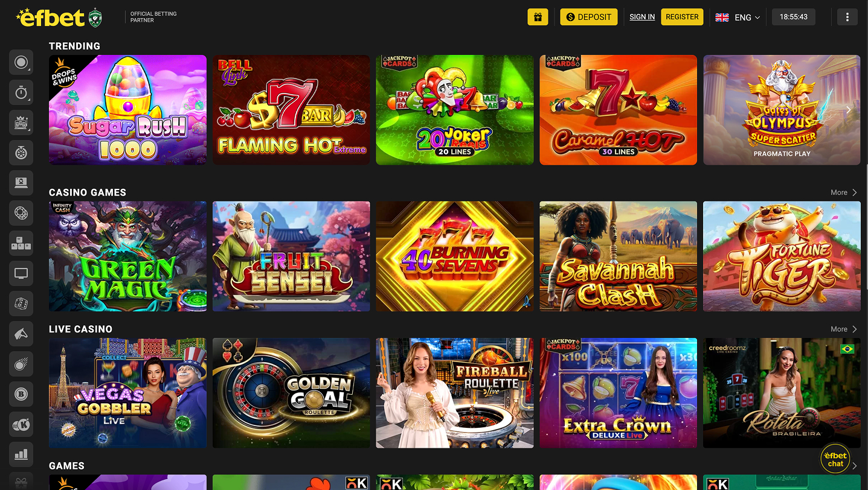Click the stopwatch live betting sidebar icon
868x490 pixels.
21,92
